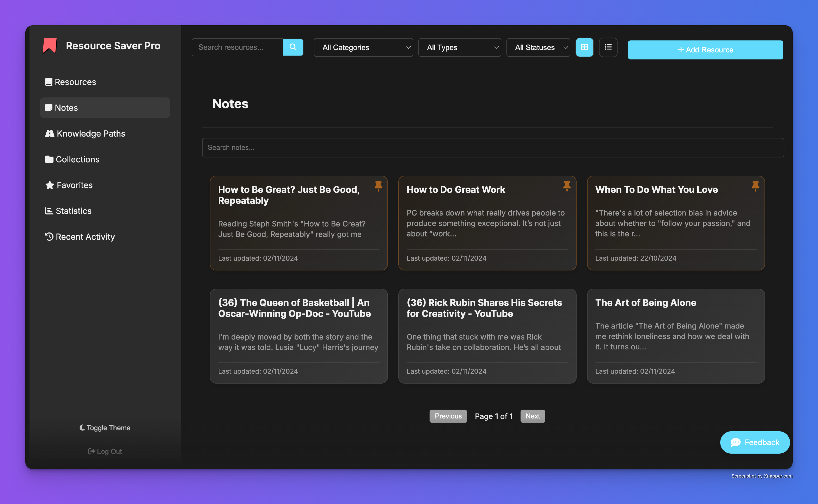Toggle theme using the moon icon
Image resolution: width=818 pixels, height=504 pixels.
tap(82, 428)
